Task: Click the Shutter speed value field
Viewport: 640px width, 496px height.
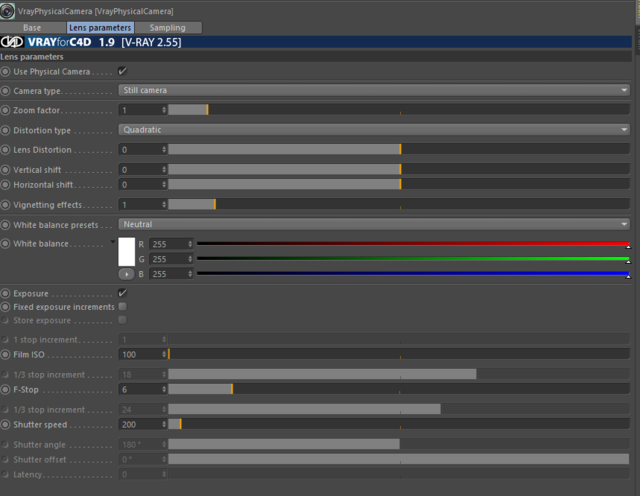Action: coord(140,425)
